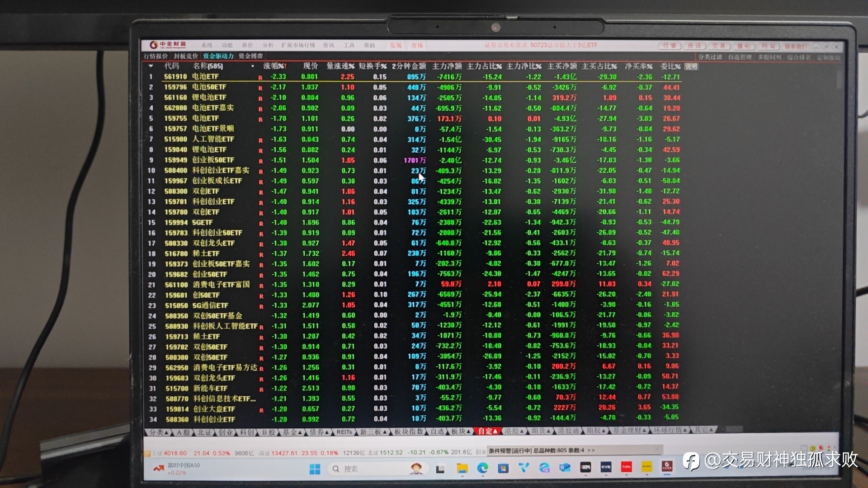The width and height of the screenshot is (868, 488).
Task: Expand the 基金 bottom tab menu
Action: point(292,432)
